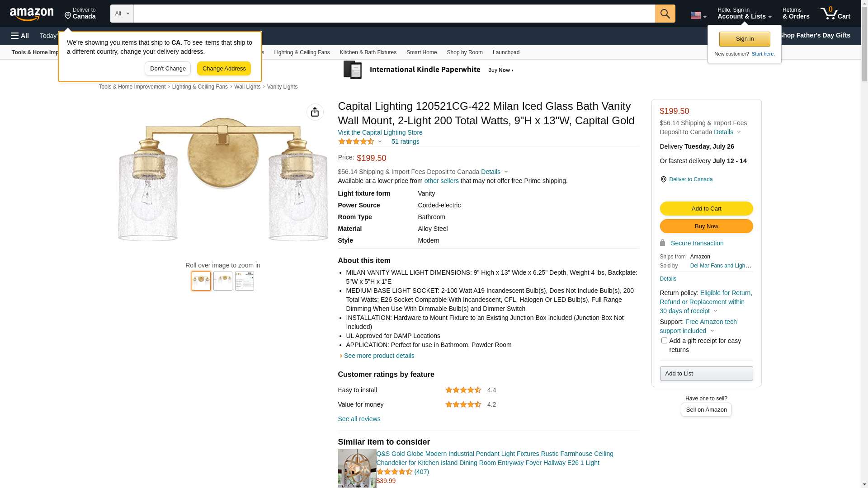Check the gift receipt checkbox
The height and width of the screenshot is (488, 868).
[664, 341]
